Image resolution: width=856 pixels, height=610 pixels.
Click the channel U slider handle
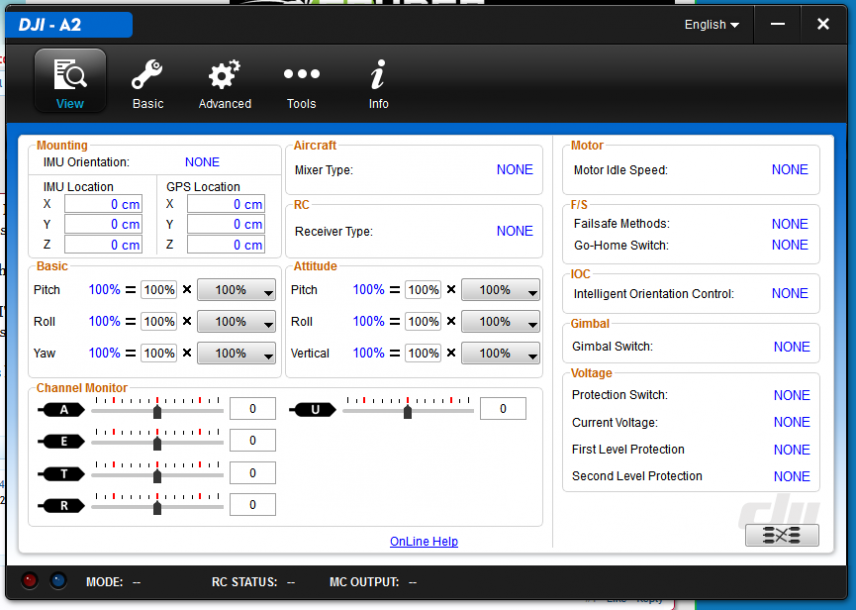(408, 412)
